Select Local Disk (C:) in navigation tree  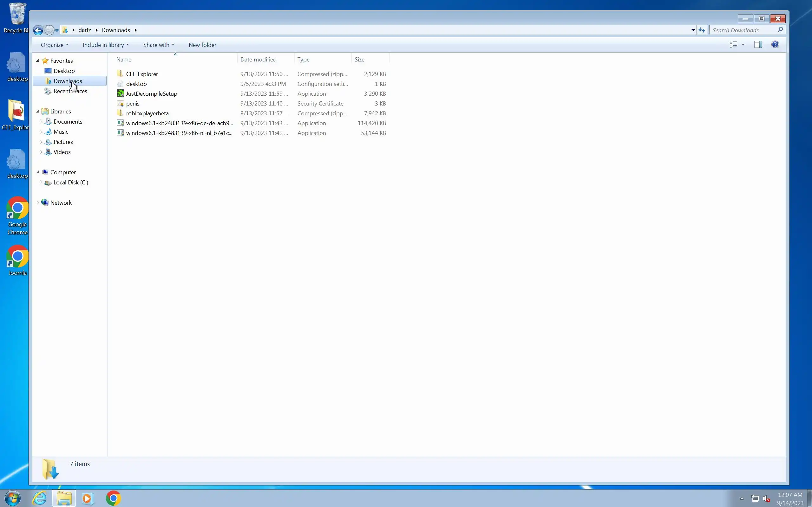70,183
